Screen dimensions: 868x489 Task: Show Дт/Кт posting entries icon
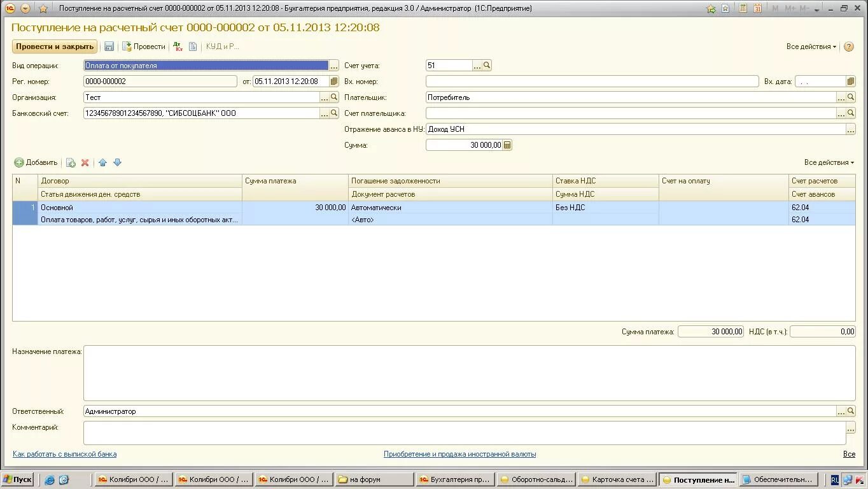click(x=178, y=46)
